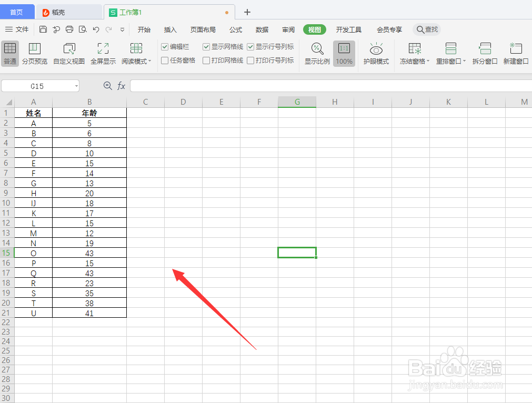Switch to 分页预览 (page break preview) mode
532x403 pixels.
(34, 53)
